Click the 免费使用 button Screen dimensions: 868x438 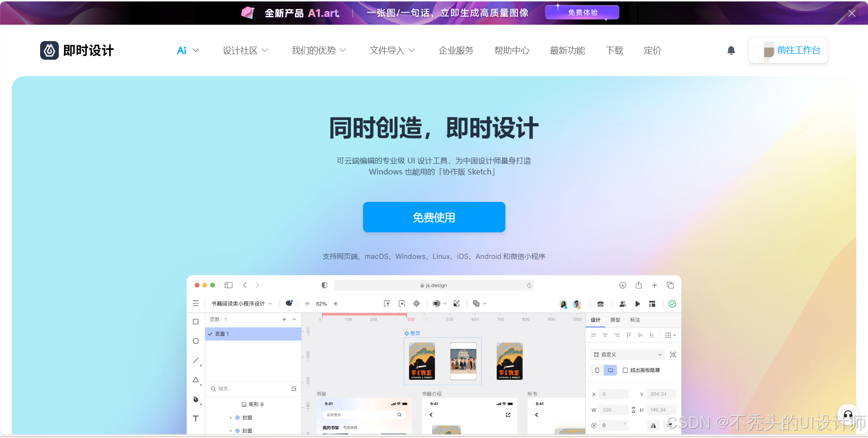(x=434, y=217)
